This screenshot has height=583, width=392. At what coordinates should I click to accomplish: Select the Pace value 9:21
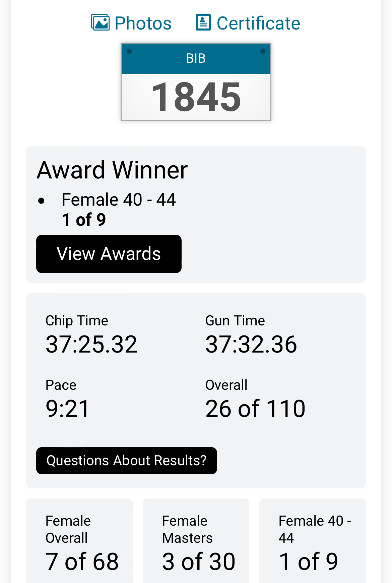[68, 409]
